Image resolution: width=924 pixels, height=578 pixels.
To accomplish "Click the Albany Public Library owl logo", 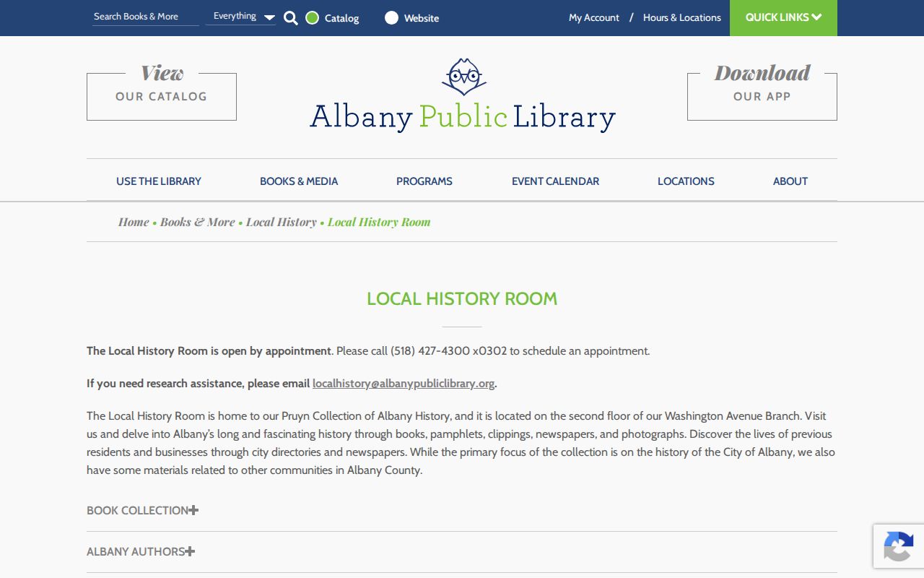I will coord(463,95).
